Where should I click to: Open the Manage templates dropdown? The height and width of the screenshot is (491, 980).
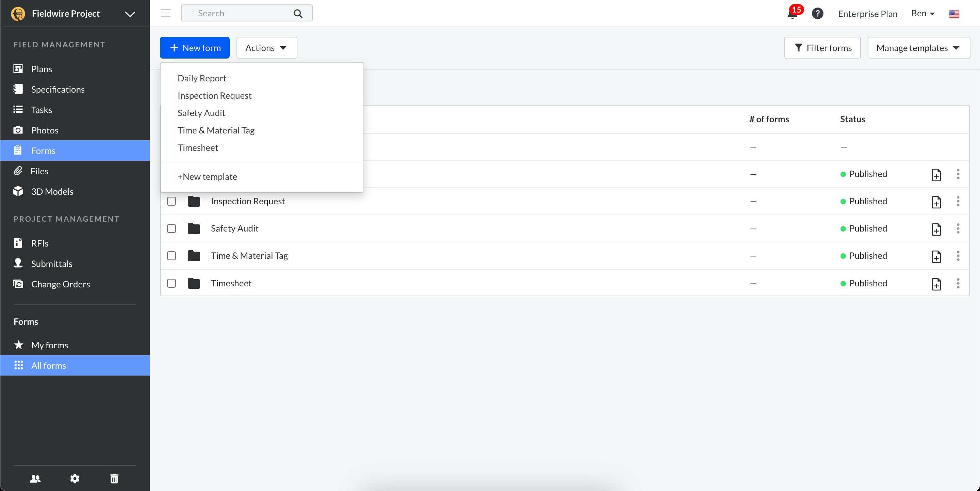point(918,48)
